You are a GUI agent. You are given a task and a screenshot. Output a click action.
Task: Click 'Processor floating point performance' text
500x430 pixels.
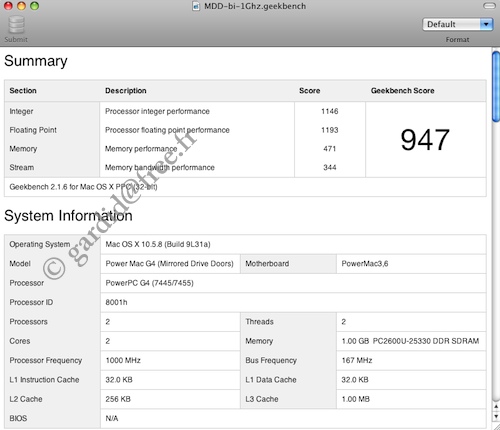click(x=167, y=130)
